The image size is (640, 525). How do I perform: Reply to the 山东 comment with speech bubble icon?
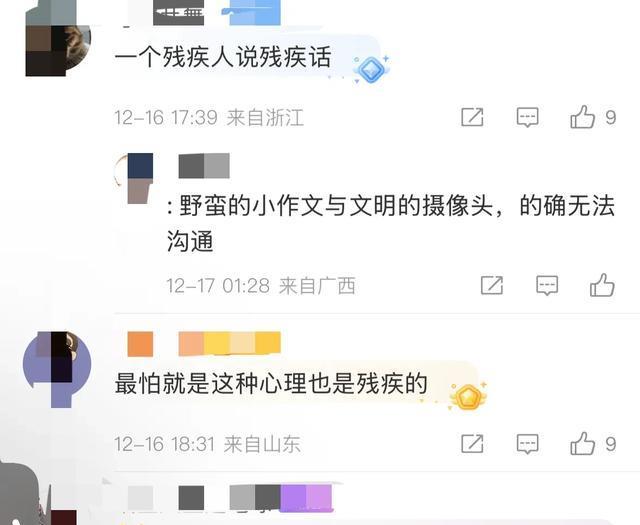point(527,444)
